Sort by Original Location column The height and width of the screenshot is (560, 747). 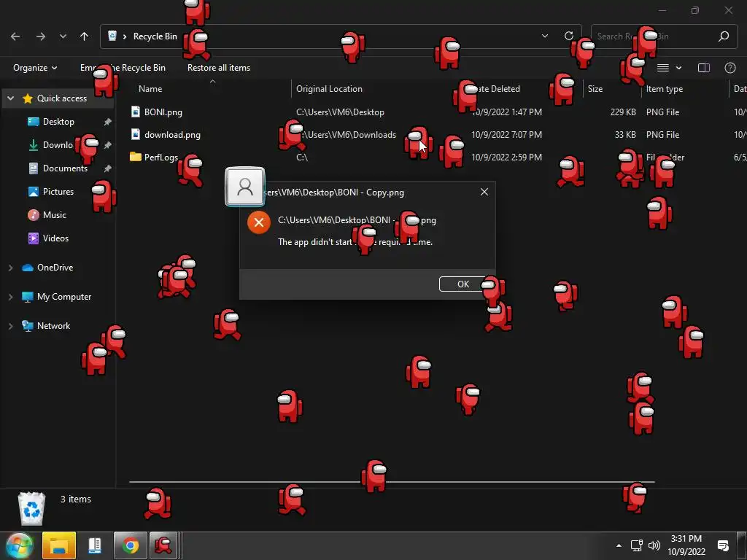[x=329, y=88]
